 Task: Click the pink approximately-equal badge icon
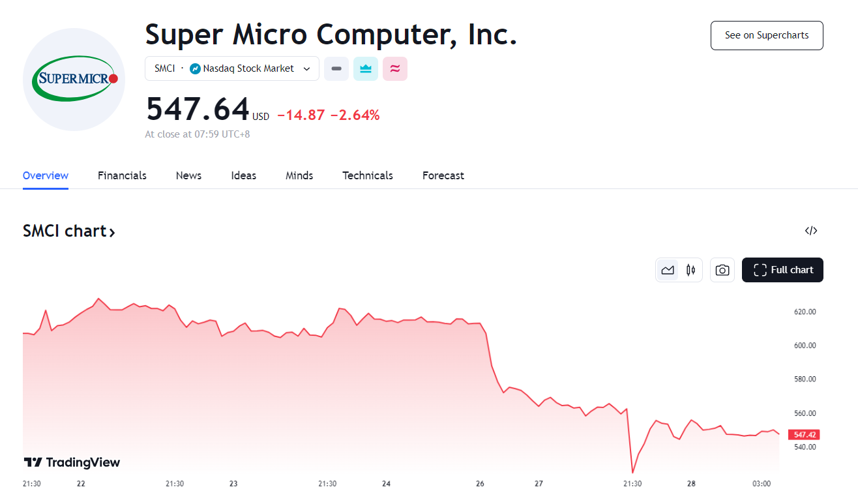pyautogui.click(x=395, y=68)
